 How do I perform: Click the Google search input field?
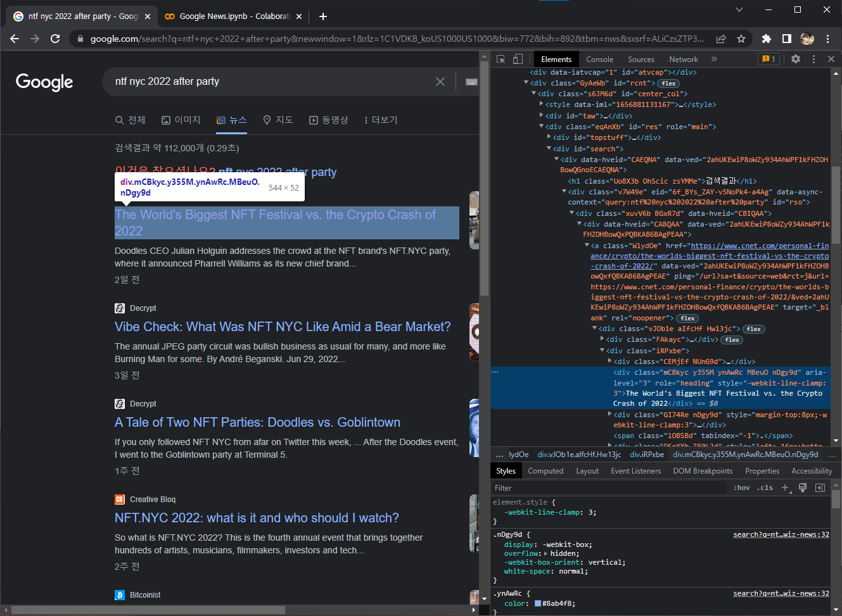(272, 82)
